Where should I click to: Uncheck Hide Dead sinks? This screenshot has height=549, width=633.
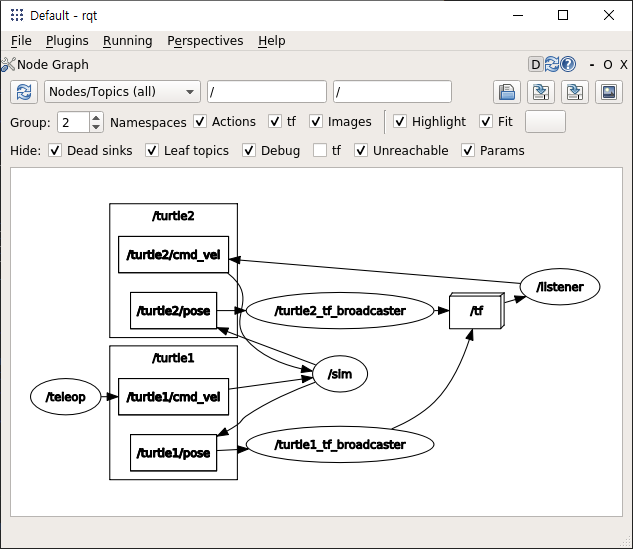(x=55, y=151)
